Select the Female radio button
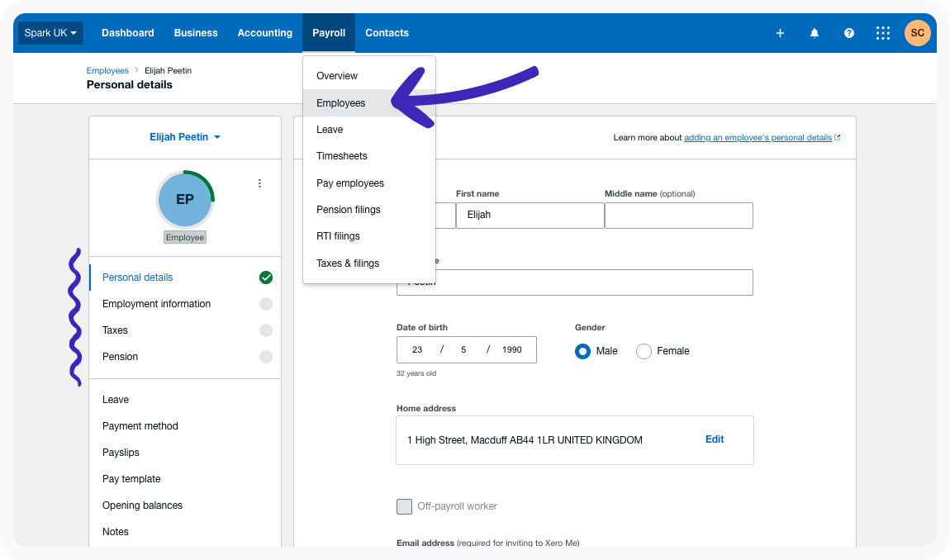Image resolution: width=950 pixels, height=560 pixels. pyautogui.click(x=644, y=351)
